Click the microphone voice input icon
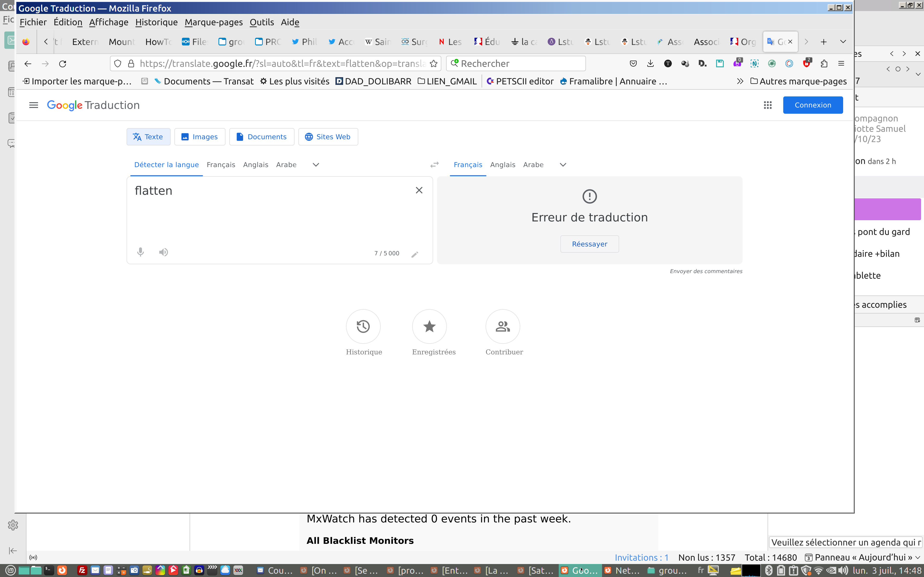This screenshot has height=577, width=924. 141,252
